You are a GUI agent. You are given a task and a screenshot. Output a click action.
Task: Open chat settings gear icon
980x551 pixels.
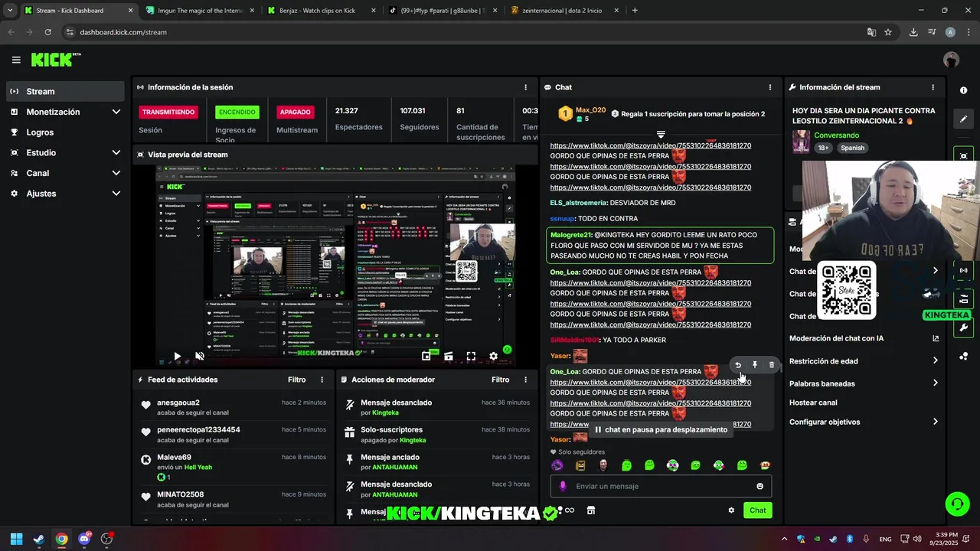tap(731, 510)
